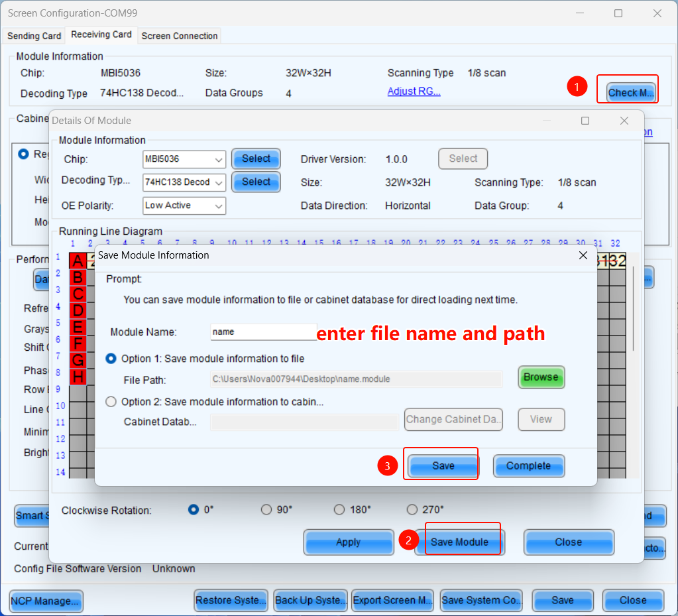Click the green Browse button
This screenshot has width=678, height=616.
click(541, 377)
